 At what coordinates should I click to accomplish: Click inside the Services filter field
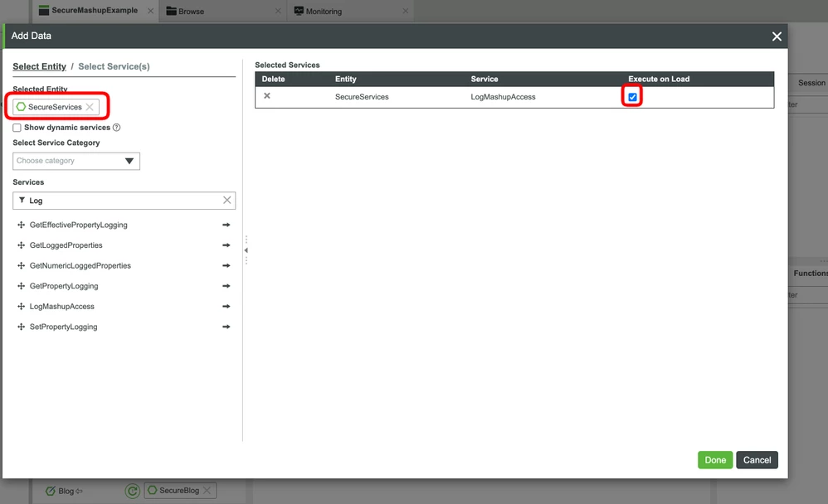[x=124, y=200]
